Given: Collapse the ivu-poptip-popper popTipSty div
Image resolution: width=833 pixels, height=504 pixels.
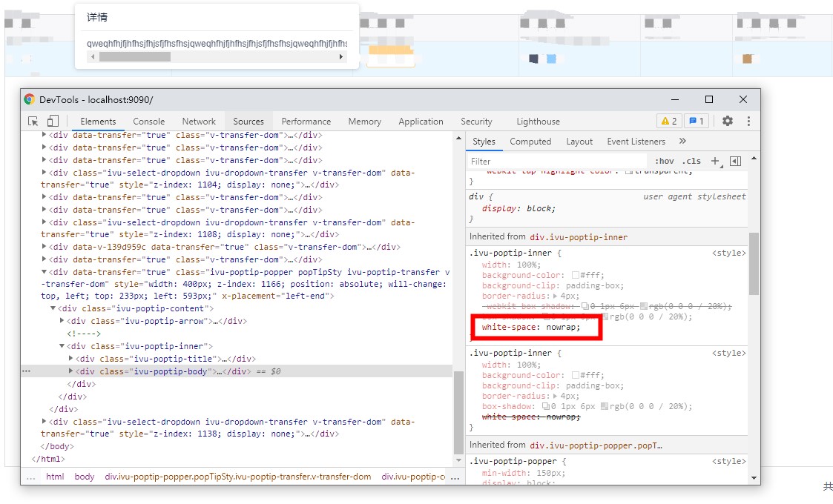Looking at the screenshot, I should point(44,271).
